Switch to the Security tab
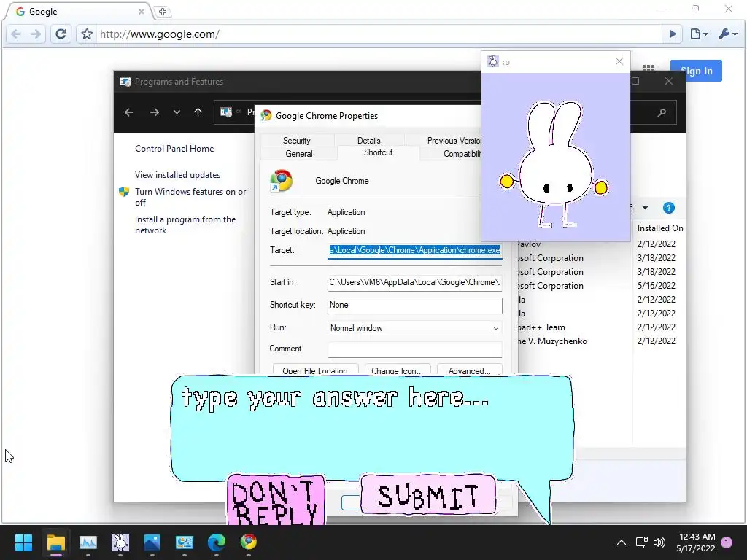747x560 pixels. (296, 141)
